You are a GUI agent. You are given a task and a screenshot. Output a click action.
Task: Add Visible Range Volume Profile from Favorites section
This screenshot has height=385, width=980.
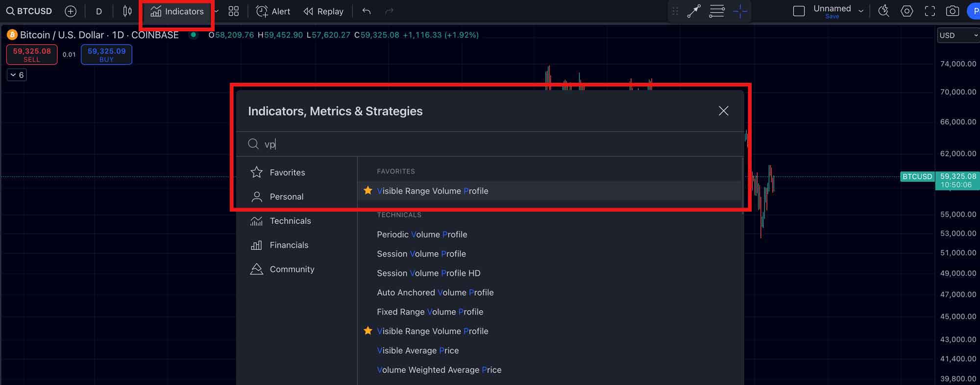tap(550, 191)
